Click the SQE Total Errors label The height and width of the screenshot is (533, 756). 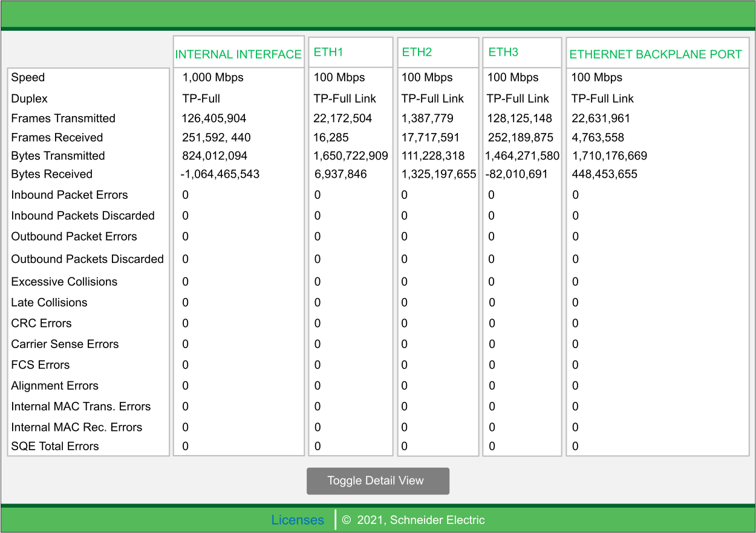55,447
